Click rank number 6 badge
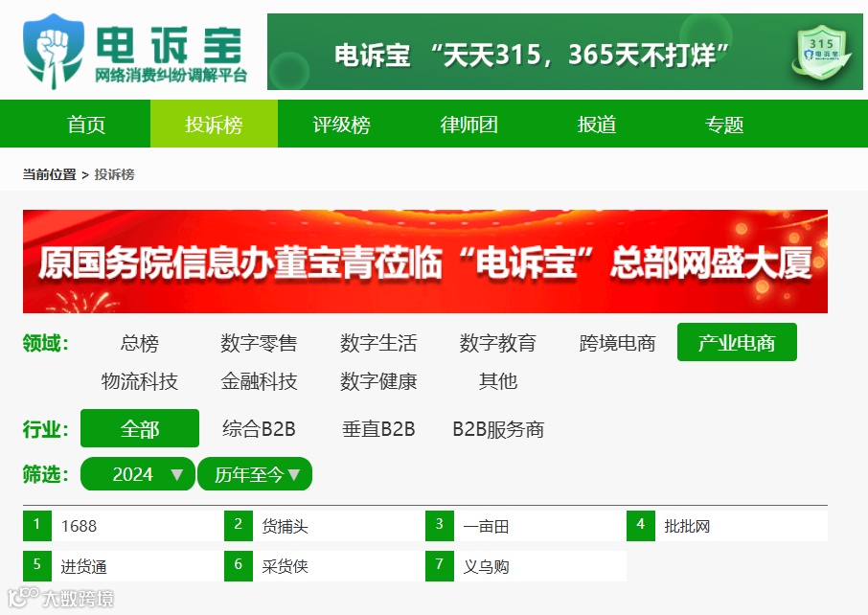Screen dimensions: 868x615 point(238,566)
